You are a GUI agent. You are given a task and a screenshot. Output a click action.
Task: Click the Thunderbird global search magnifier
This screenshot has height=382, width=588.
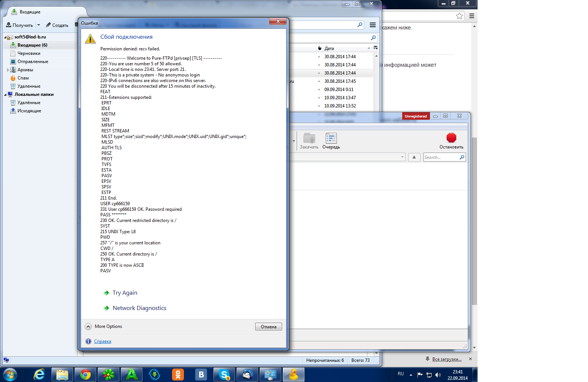tap(360, 25)
